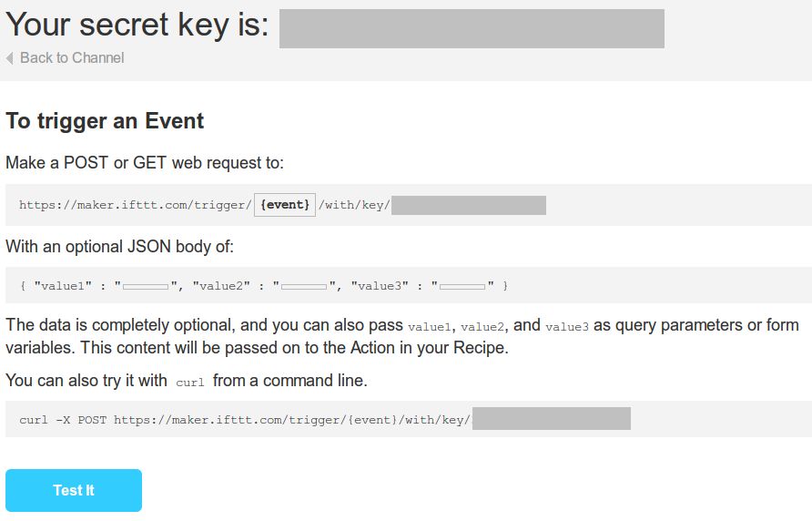The image size is (812, 521).
Task: Focus the value3 JSON input box
Action: (462, 287)
